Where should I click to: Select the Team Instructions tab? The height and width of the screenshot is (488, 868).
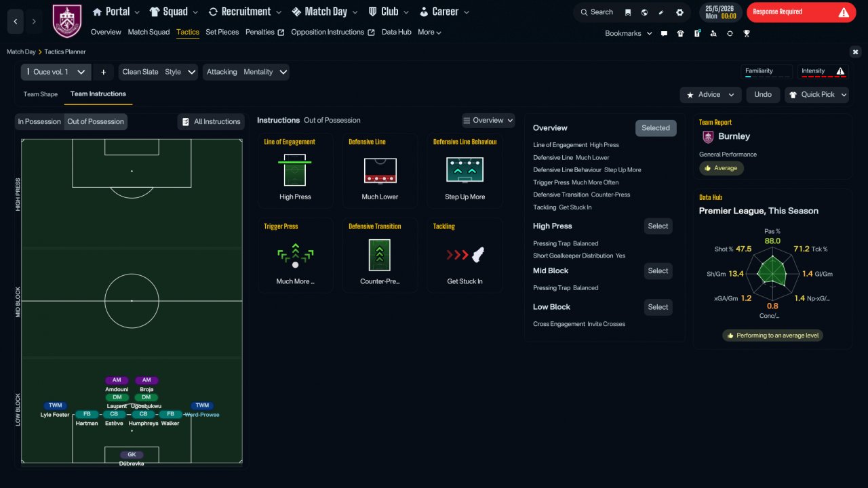[x=98, y=94]
